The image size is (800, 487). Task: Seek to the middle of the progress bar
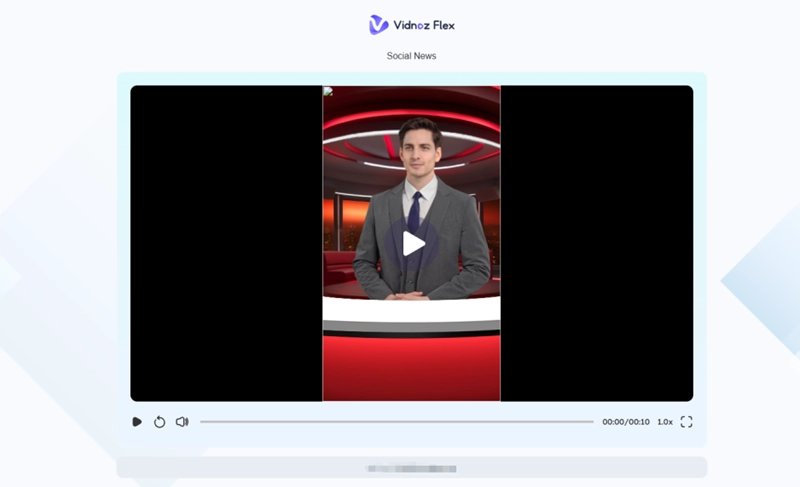(x=397, y=422)
